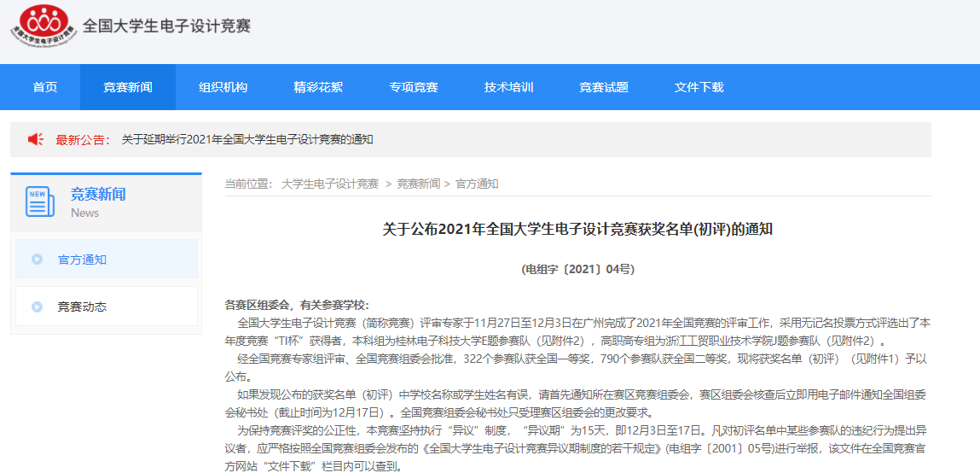980x473 pixels.
Task: Open the 精彩花絮 menu item
Action: (318, 87)
